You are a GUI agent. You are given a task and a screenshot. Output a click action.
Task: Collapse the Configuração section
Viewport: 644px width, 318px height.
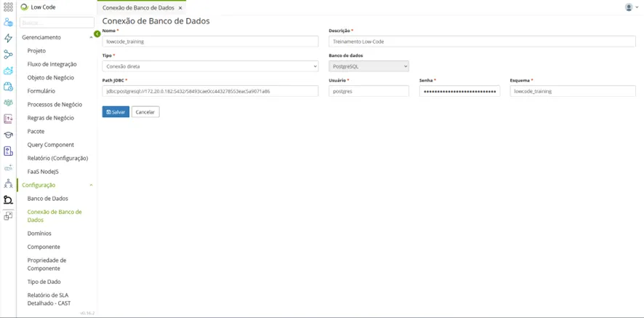coord(91,185)
